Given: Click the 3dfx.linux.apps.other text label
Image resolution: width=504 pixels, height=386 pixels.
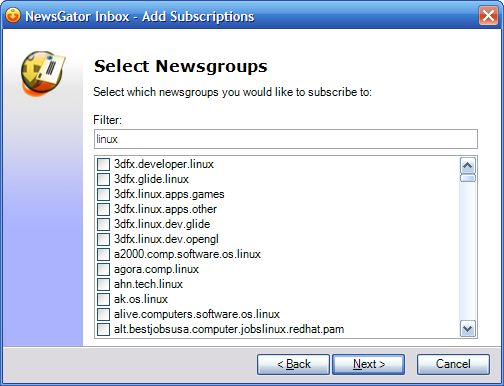Looking at the screenshot, I should (x=165, y=209).
